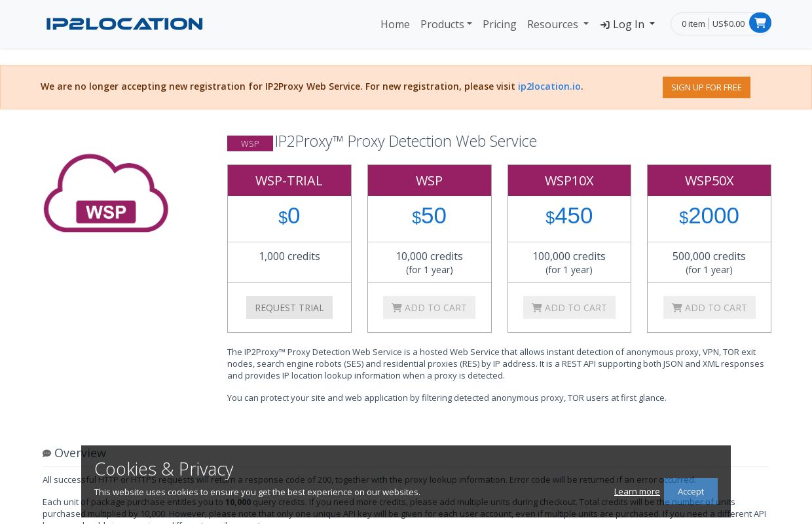Image resolution: width=812 pixels, height=524 pixels.
Task: Click the cart icon on WSP10X Add to Cart
Action: [537, 308]
